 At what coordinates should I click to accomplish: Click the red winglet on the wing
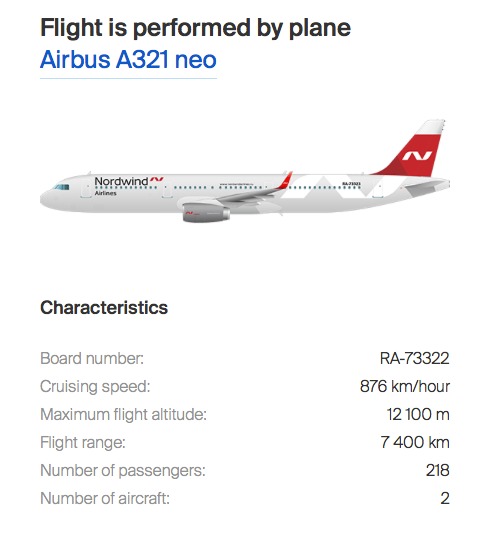point(286,180)
